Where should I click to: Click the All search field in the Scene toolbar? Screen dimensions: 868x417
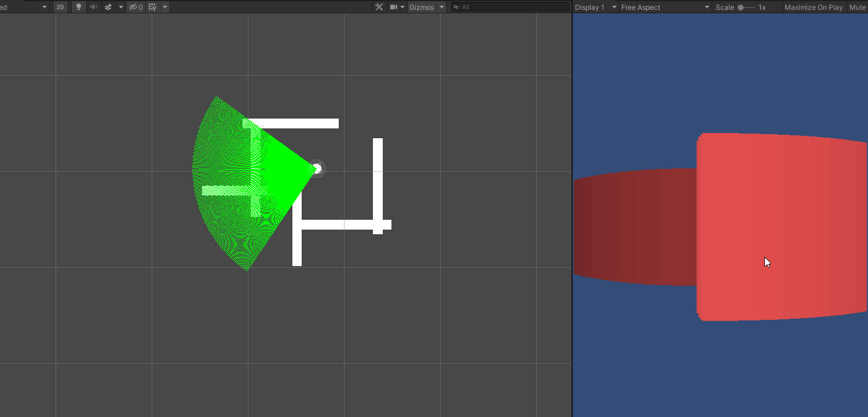[510, 7]
